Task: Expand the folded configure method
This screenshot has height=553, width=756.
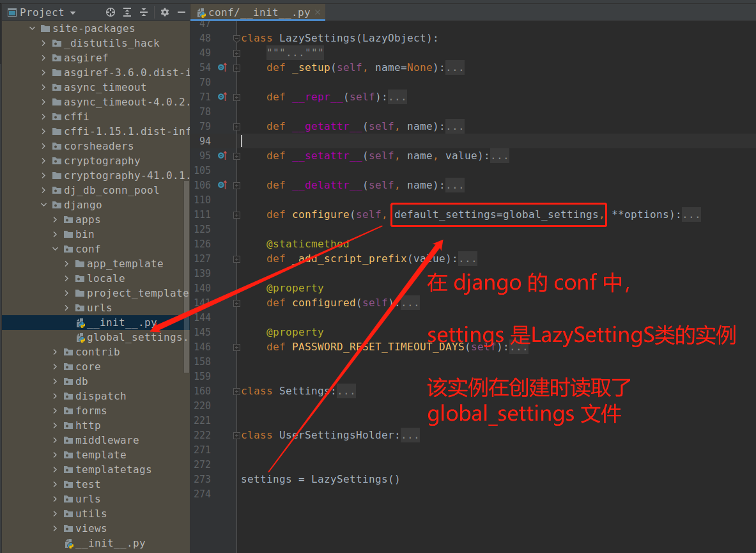Action: [x=236, y=215]
